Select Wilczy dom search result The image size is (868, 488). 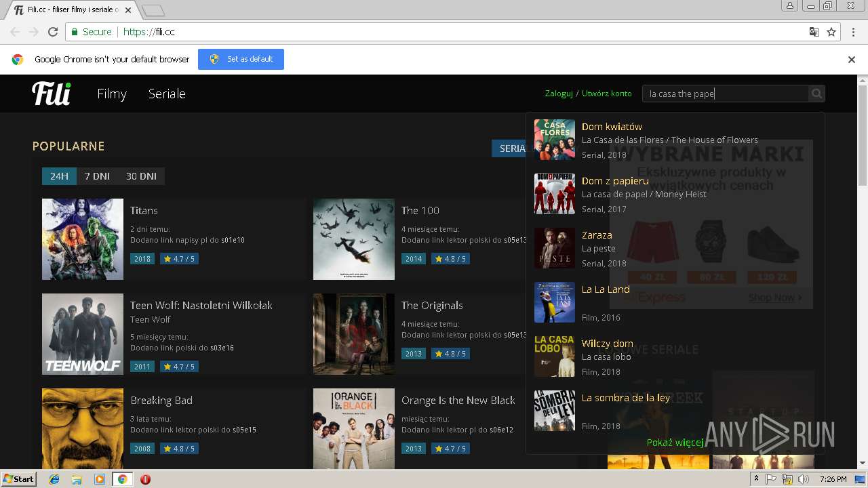675,357
